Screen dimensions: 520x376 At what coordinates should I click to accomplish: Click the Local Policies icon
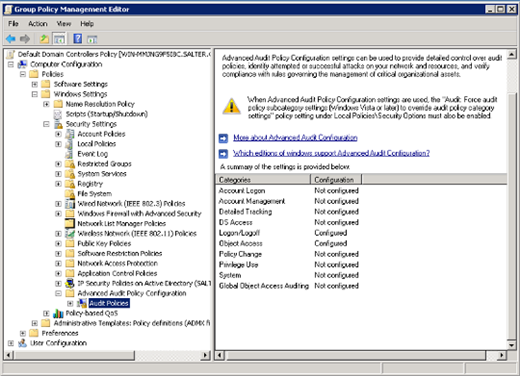(x=69, y=144)
